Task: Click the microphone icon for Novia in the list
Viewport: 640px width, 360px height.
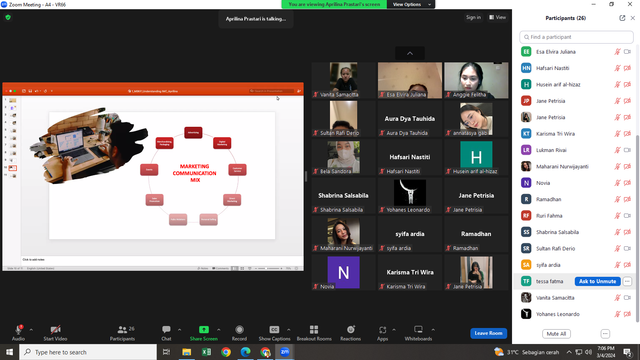Action: point(618,183)
